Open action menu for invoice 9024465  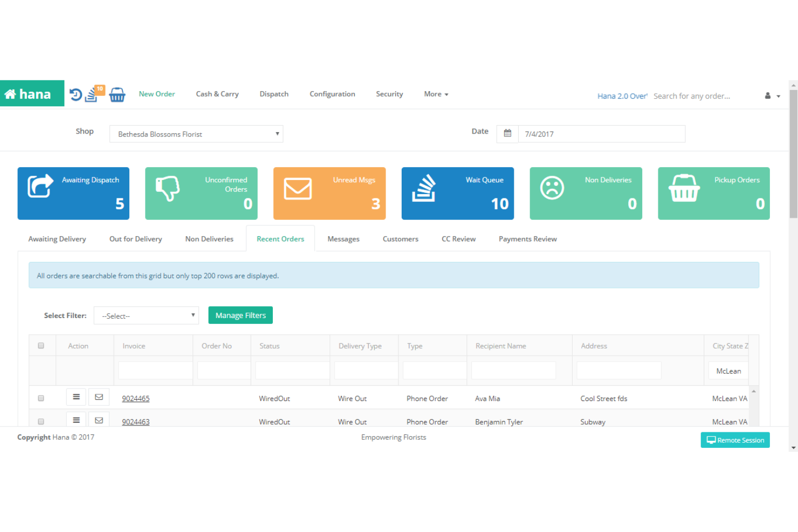77,397
